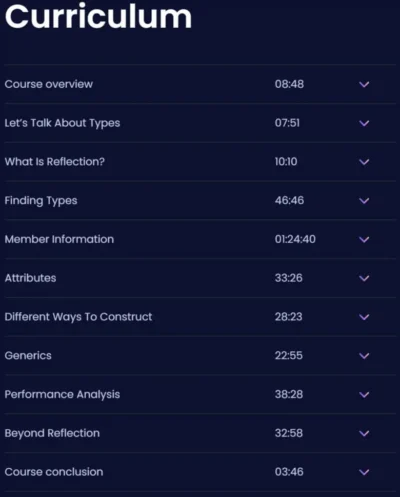Image resolution: width=400 pixels, height=497 pixels.
Task: Expand Different Ways To Construct chevron
Action: pyautogui.click(x=364, y=317)
